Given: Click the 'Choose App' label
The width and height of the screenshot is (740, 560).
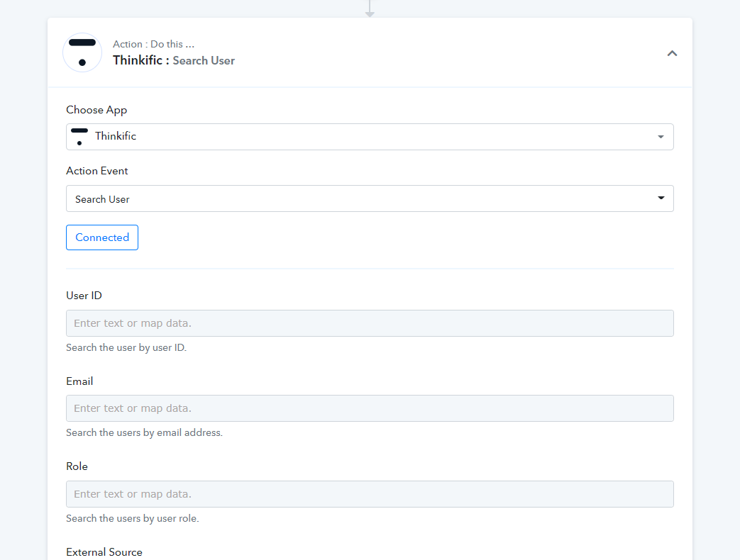Looking at the screenshot, I should click(x=96, y=110).
